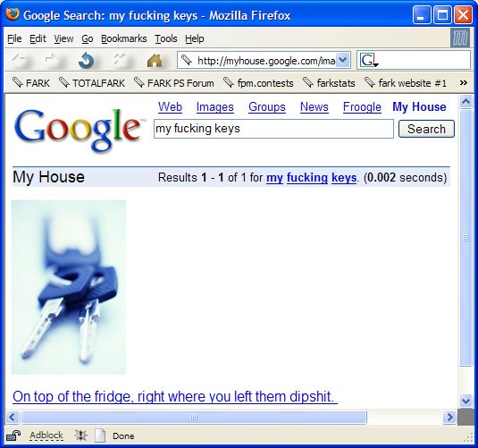The height and width of the screenshot is (448, 478).
Task: Open the fpm.contests bookmark
Action: pyautogui.click(x=258, y=83)
